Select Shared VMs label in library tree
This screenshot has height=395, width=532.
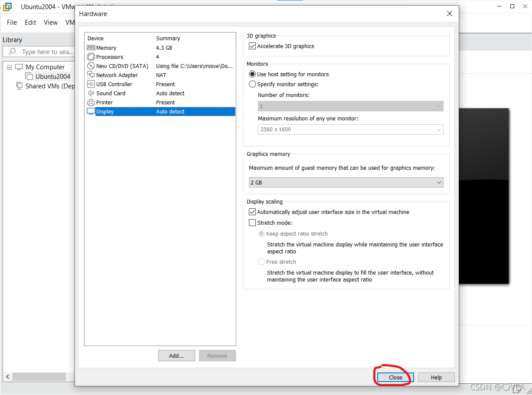(x=50, y=86)
